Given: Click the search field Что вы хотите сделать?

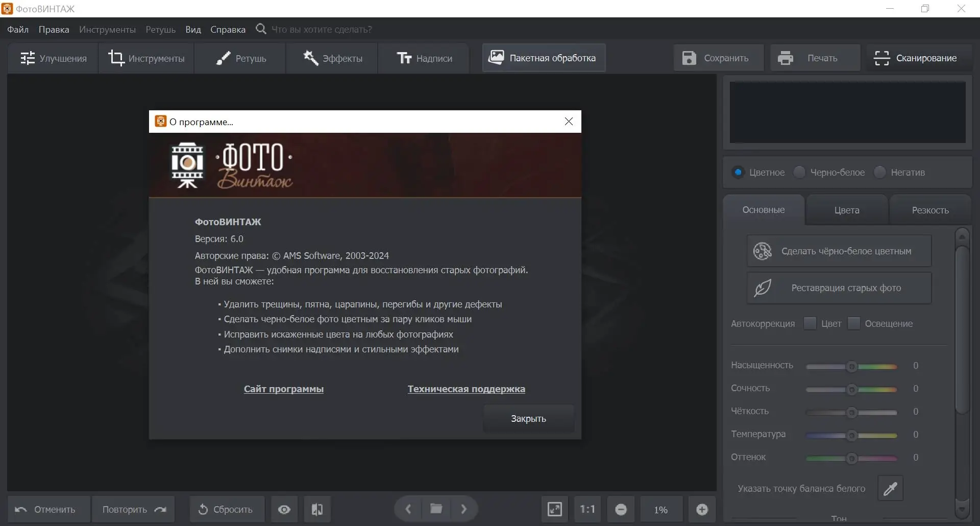Looking at the screenshot, I should (x=322, y=30).
